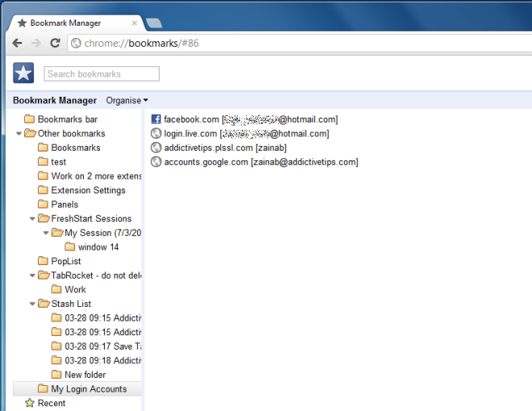Click the star favicon on the Bookmark Manager tab
The image size is (532, 411).
[22, 23]
